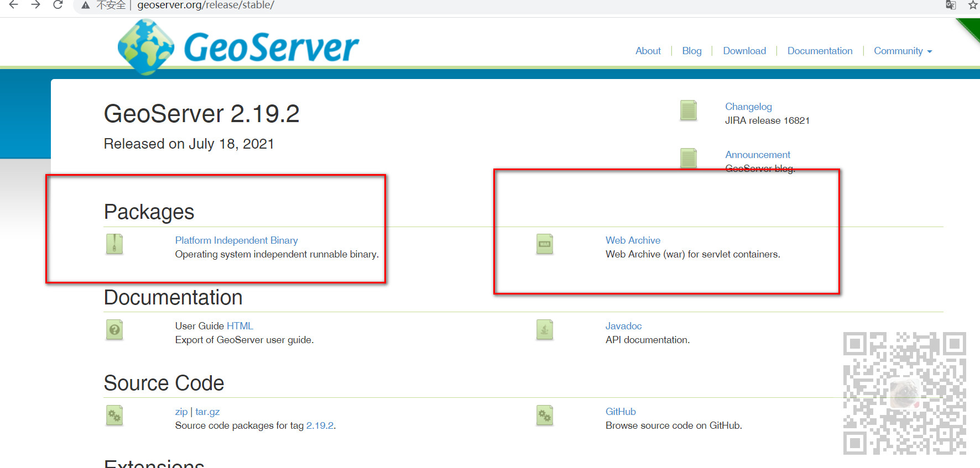Screen dimensions: 980x468
Task: Select the JIRA release 16821 text
Action: click(767, 120)
